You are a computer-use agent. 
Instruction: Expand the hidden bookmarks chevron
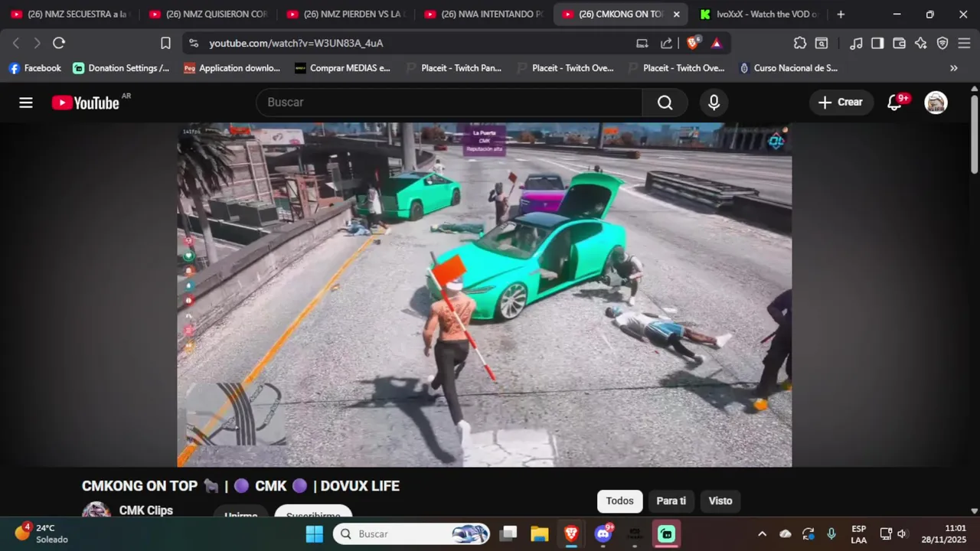[x=954, y=68]
